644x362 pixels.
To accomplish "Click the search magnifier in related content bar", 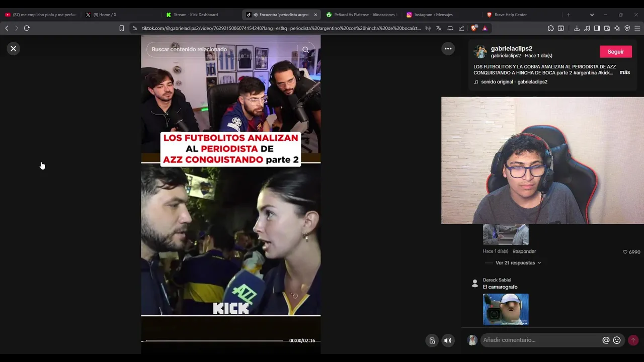I will click(x=305, y=49).
